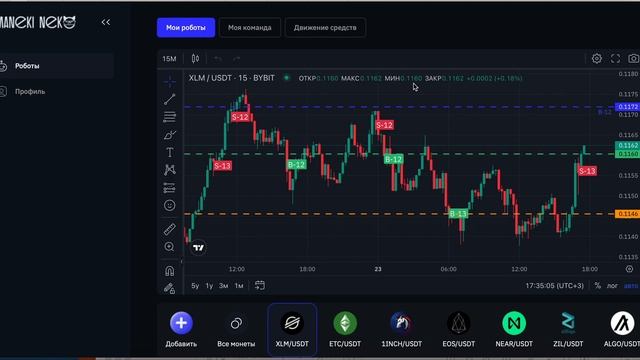The width and height of the screenshot is (640, 360).
Task: Select the ruler measure tool
Action: click(170, 229)
